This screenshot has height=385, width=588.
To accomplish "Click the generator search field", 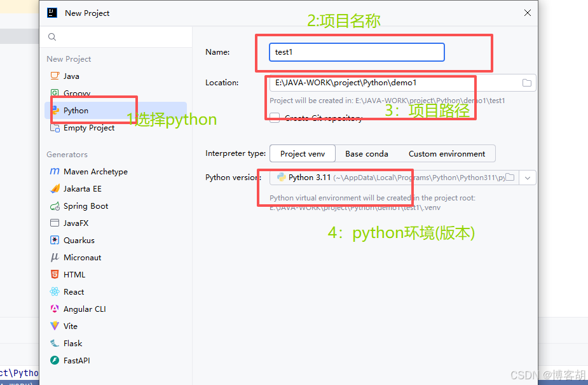I will (116, 37).
